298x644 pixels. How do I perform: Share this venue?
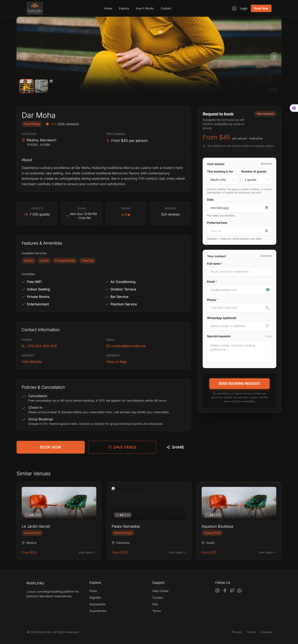tap(175, 447)
